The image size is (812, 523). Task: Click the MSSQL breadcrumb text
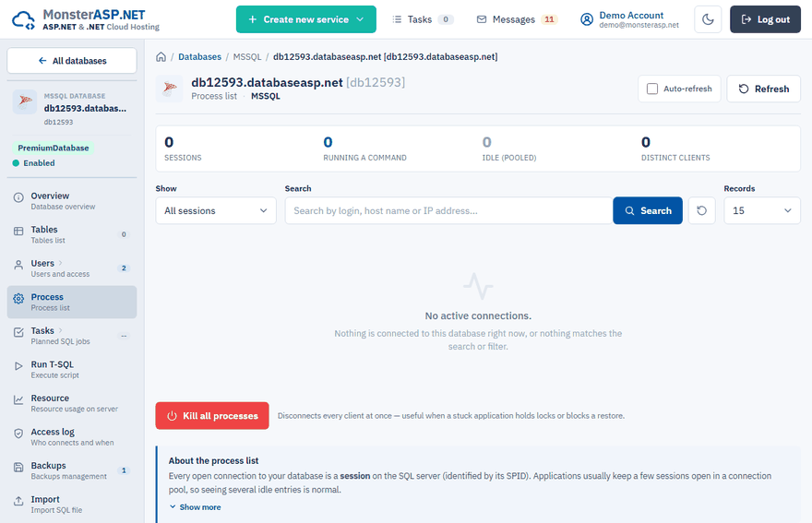247,57
